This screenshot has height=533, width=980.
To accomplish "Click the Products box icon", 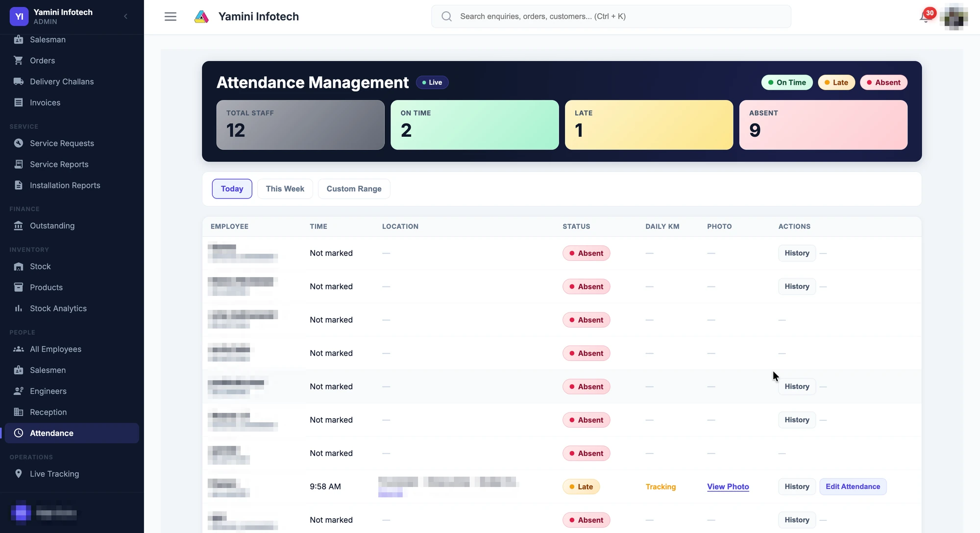I will point(19,287).
